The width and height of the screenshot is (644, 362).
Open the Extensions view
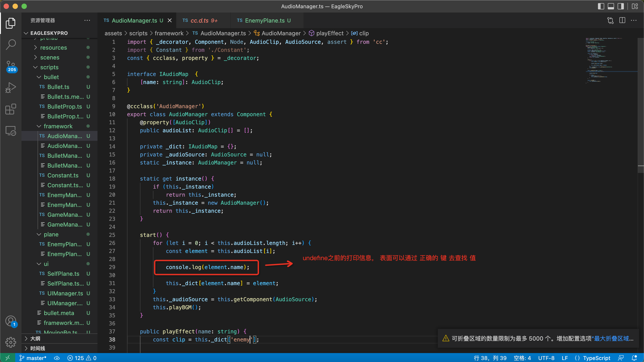coord(11,109)
